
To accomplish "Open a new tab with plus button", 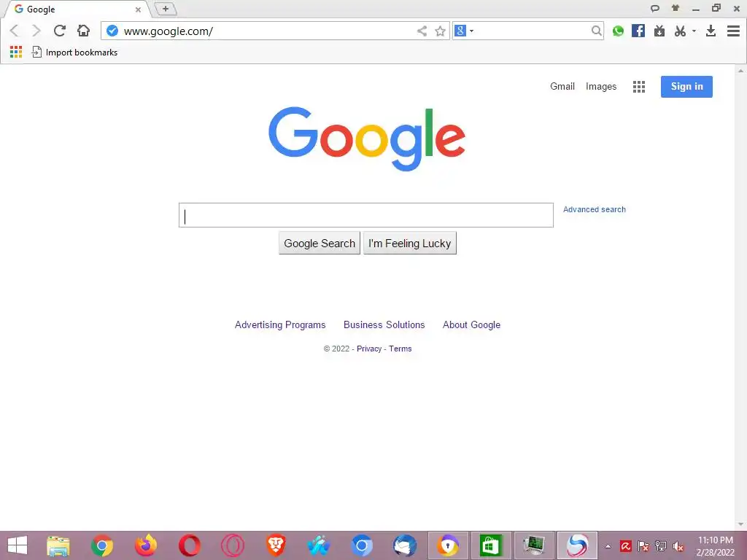I will click(166, 9).
